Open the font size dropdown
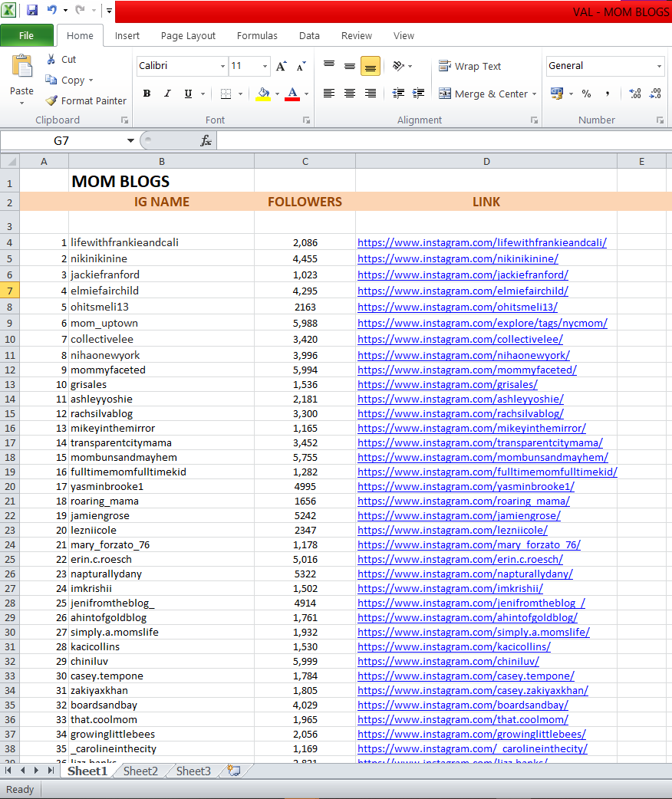 (x=265, y=66)
